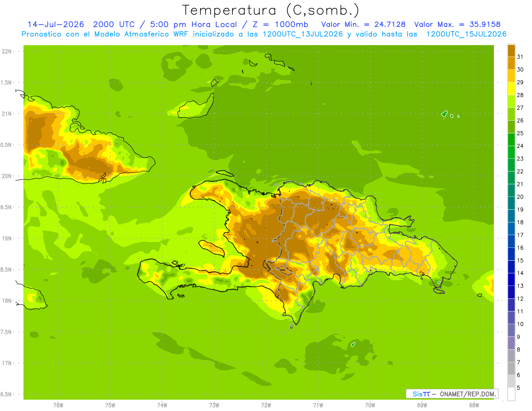532x411 pixels.
Task: Pick the blue swatch between 16 and 17
Action: pyautogui.click(x=511, y=241)
